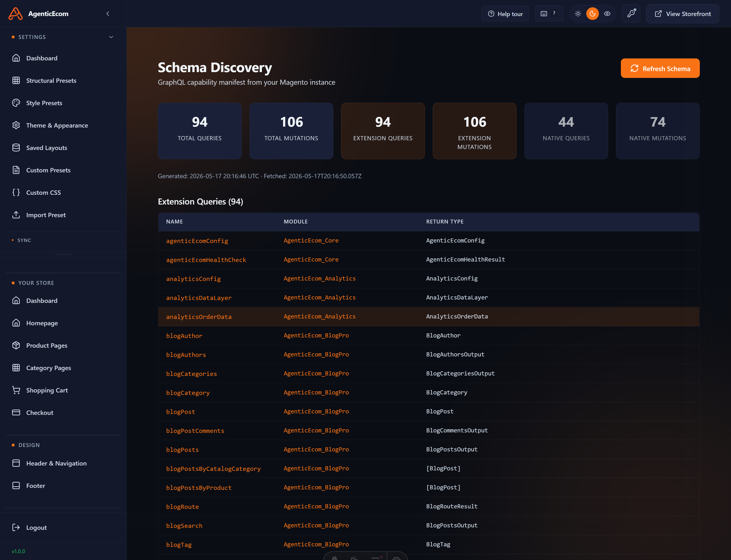
Task: Click BlogRouteResult return type
Action: point(452,506)
